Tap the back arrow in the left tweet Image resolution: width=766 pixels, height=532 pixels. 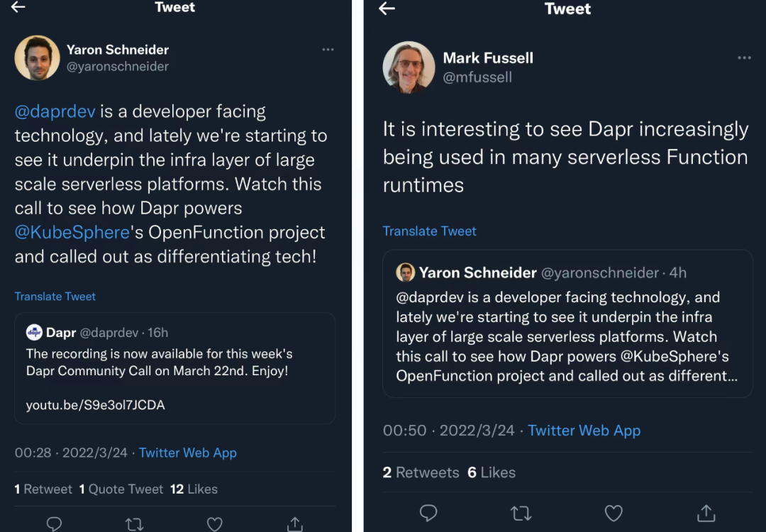tap(18, 7)
